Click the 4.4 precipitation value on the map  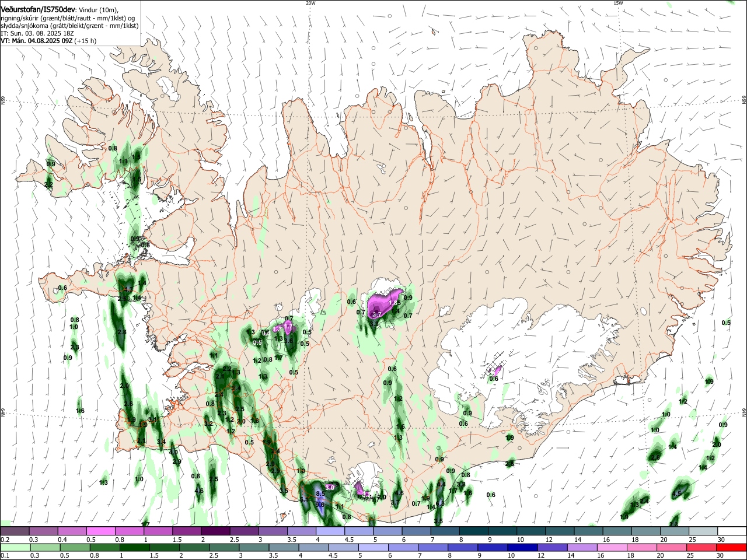pos(441,484)
